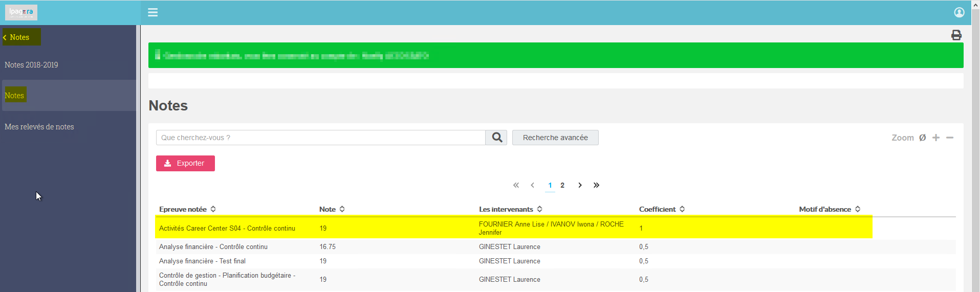Open Notes 2018-2019 in sidebar
Viewport: 980px width, 292px height.
[x=31, y=65]
